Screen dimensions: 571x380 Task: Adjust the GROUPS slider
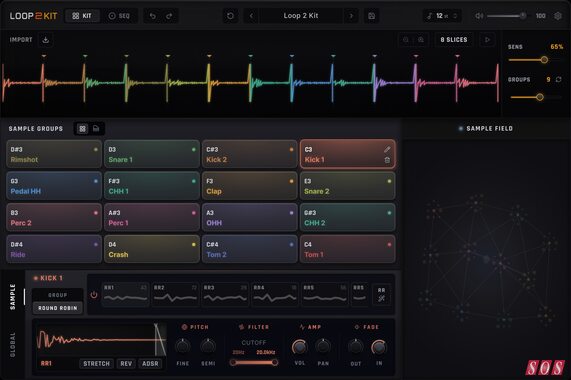click(x=535, y=97)
